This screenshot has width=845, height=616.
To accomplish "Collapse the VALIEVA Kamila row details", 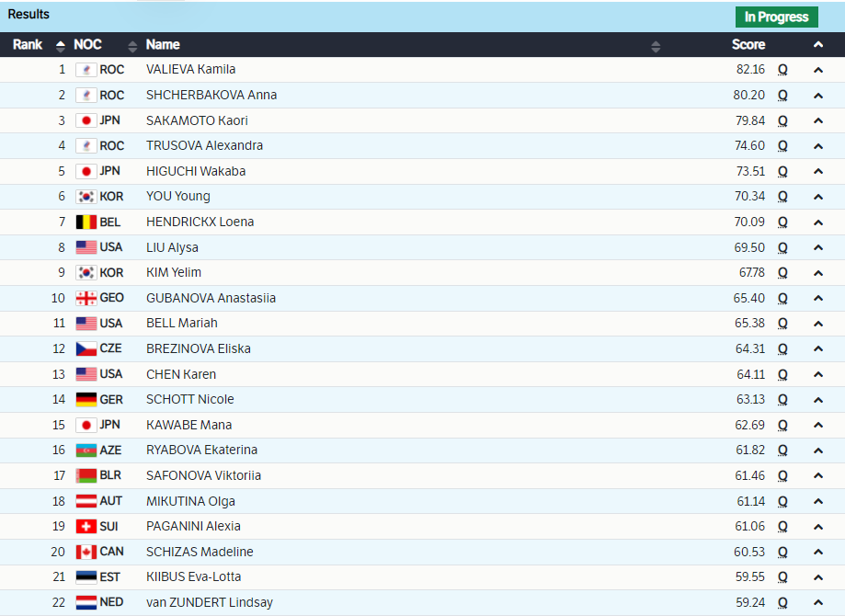I will (x=817, y=70).
